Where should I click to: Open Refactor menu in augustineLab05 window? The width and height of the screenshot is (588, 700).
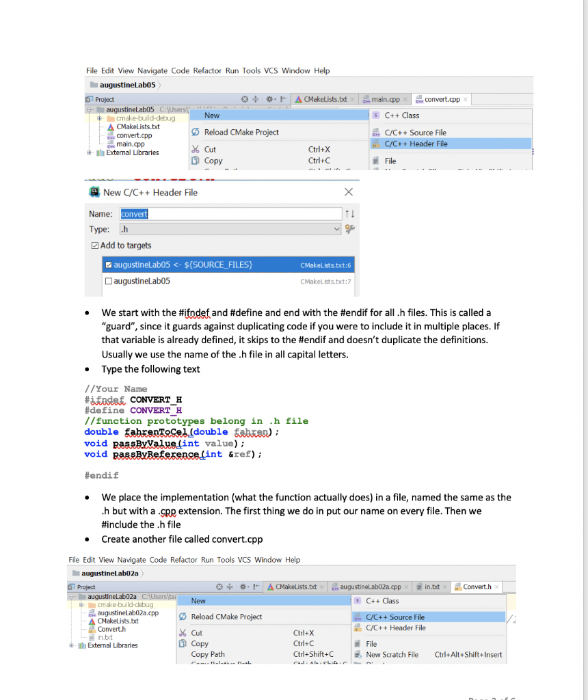(207, 70)
